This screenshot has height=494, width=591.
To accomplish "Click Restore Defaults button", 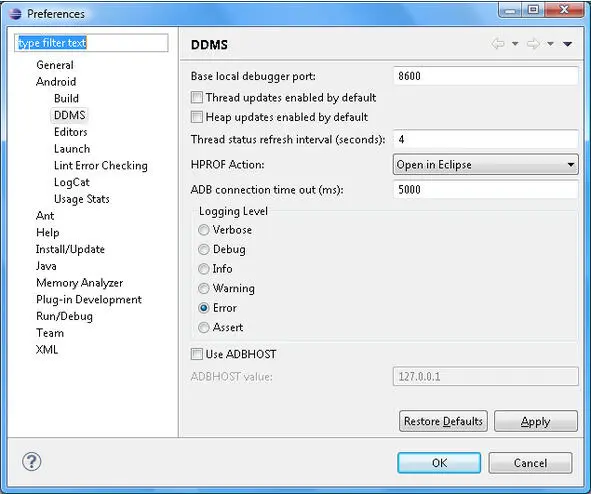I will point(443,421).
